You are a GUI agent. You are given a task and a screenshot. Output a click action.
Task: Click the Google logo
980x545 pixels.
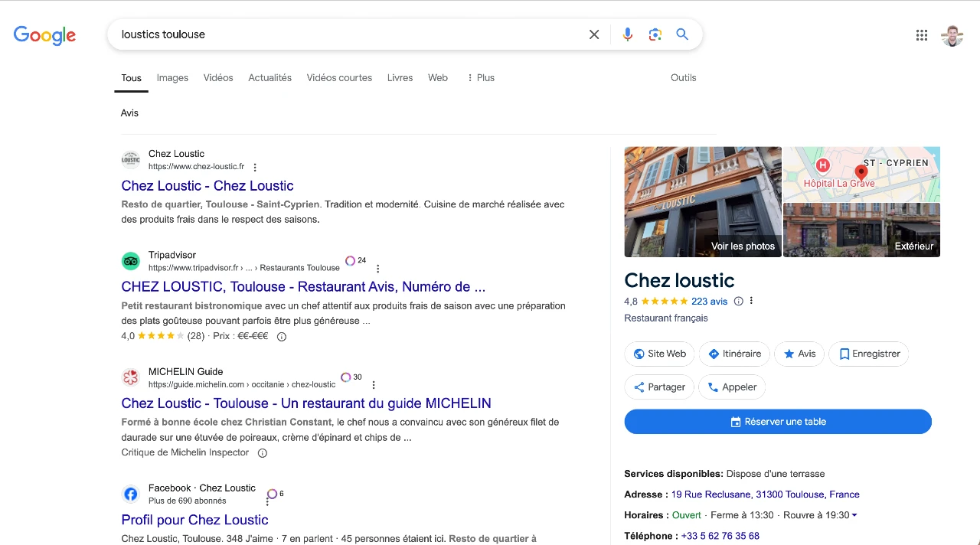pyautogui.click(x=44, y=35)
